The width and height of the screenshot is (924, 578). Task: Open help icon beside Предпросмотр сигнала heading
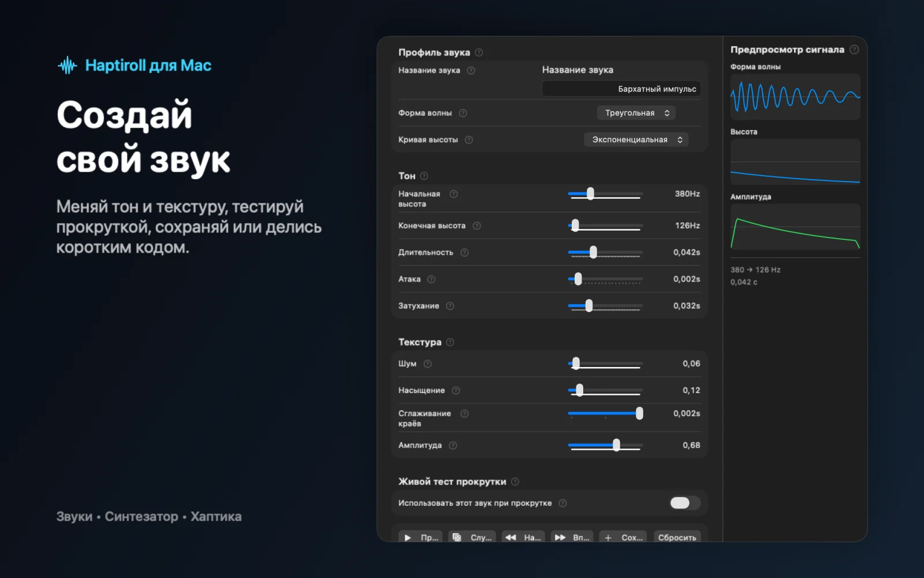point(854,50)
